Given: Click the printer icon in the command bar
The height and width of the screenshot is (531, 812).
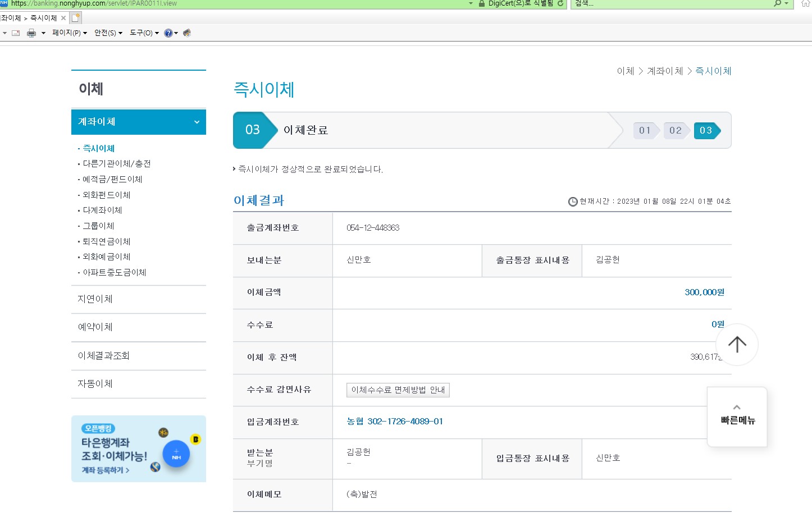Looking at the screenshot, I should pyautogui.click(x=31, y=33).
